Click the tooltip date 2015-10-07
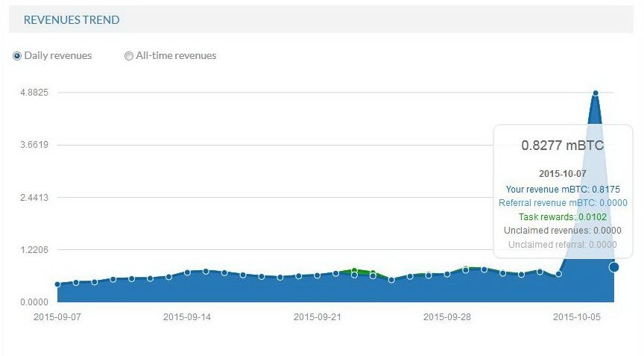Viewport: 644px width, 356px height. tap(562, 174)
